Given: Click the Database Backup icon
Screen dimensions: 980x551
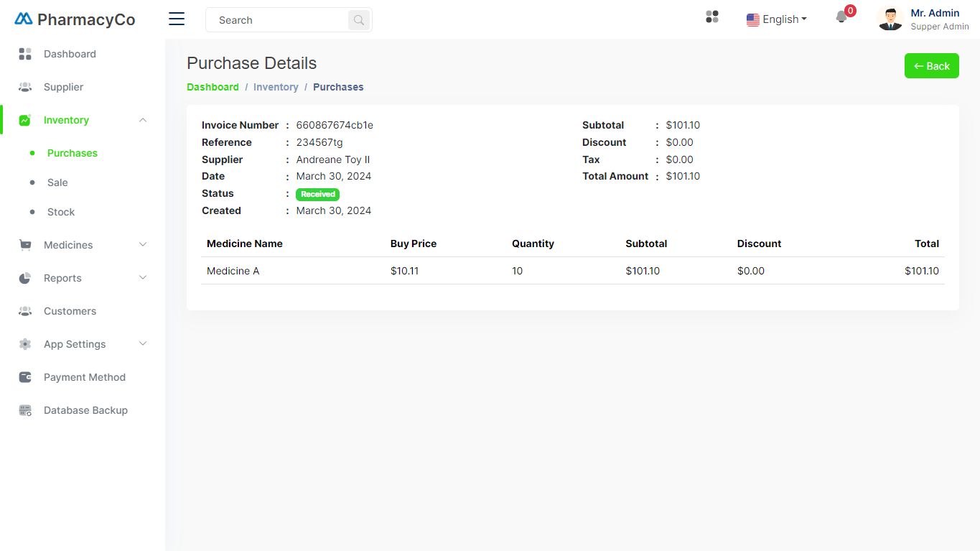Looking at the screenshot, I should pos(25,410).
